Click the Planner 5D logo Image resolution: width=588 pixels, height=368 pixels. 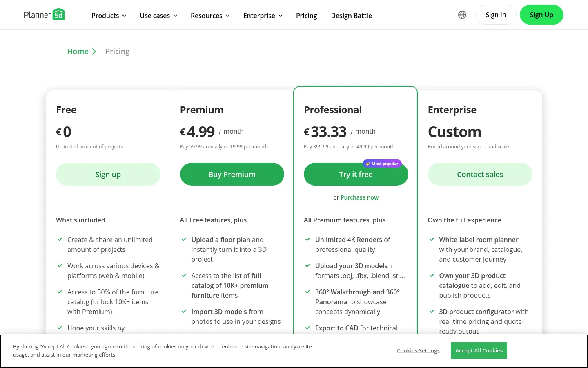(44, 14)
